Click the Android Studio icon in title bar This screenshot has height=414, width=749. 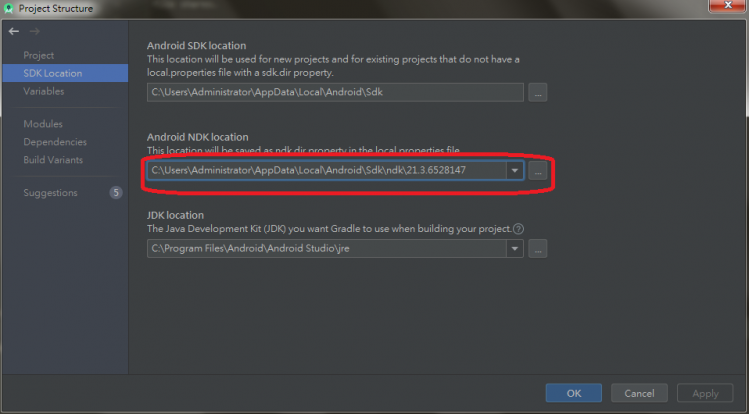[x=9, y=9]
